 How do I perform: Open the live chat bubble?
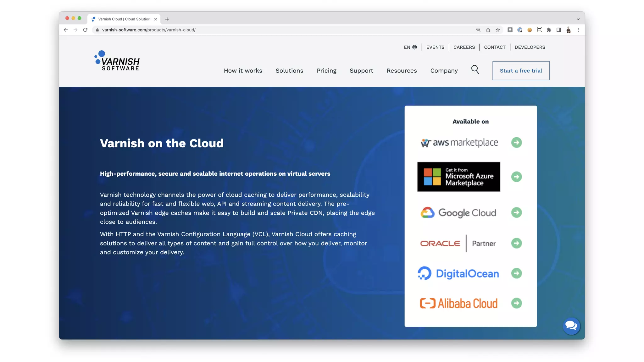pos(571,326)
